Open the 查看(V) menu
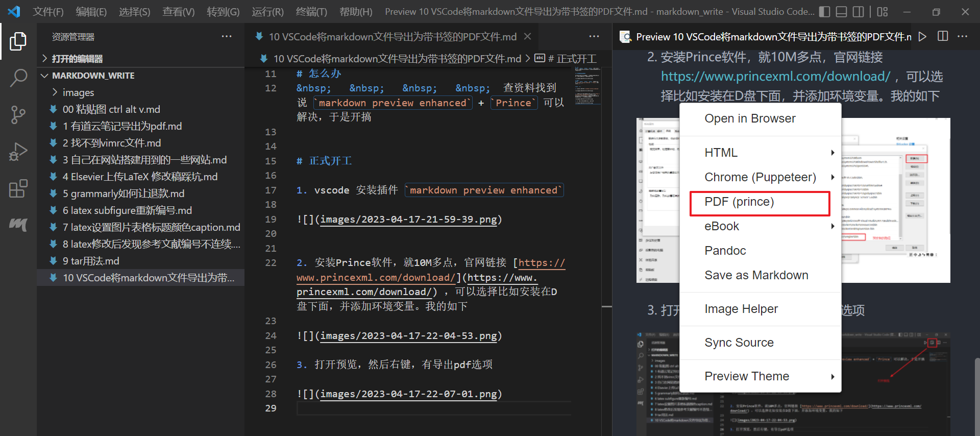Image resolution: width=980 pixels, height=436 pixels. click(178, 11)
